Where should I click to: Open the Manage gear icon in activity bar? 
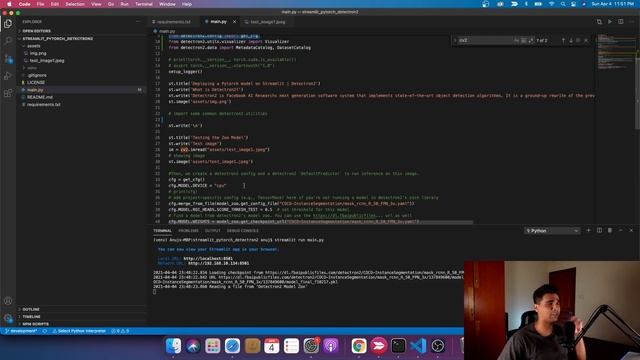point(8,318)
